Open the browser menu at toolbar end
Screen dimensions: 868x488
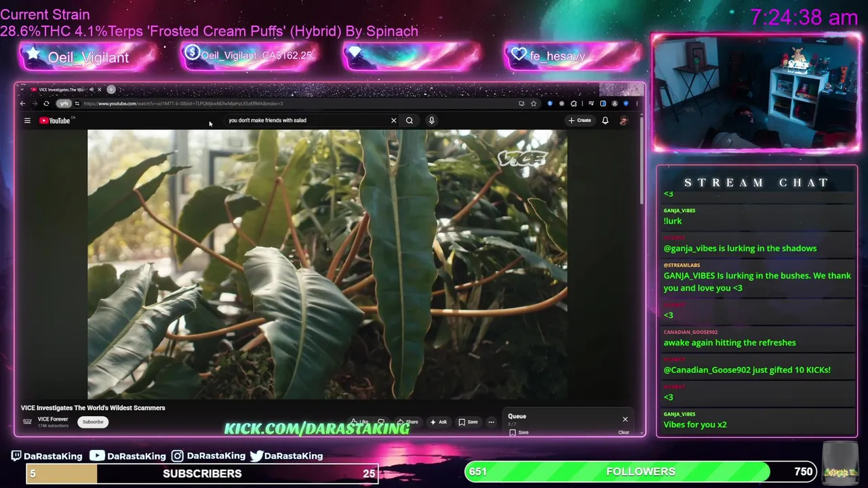[x=637, y=104]
